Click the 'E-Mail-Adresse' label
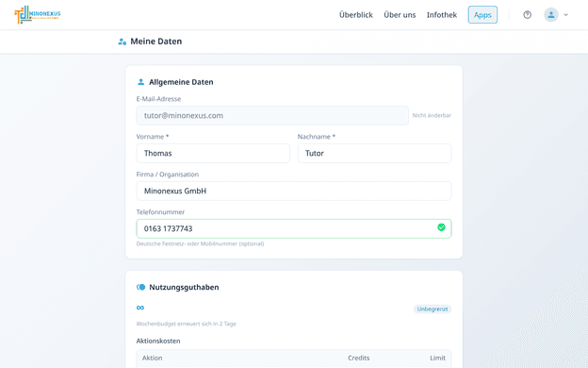The width and height of the screenshot is (588, 368). [158, 99]
